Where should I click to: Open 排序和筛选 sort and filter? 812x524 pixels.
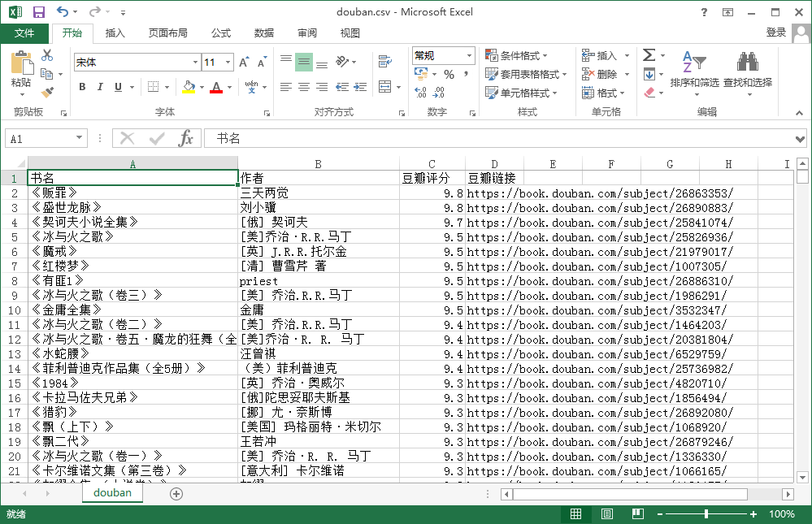pos(694,74)
